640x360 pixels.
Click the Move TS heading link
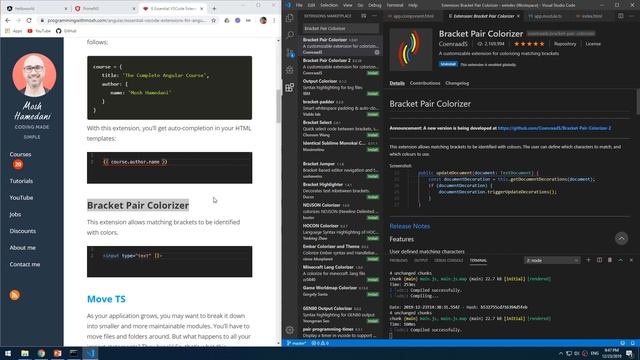coord(106,299)
